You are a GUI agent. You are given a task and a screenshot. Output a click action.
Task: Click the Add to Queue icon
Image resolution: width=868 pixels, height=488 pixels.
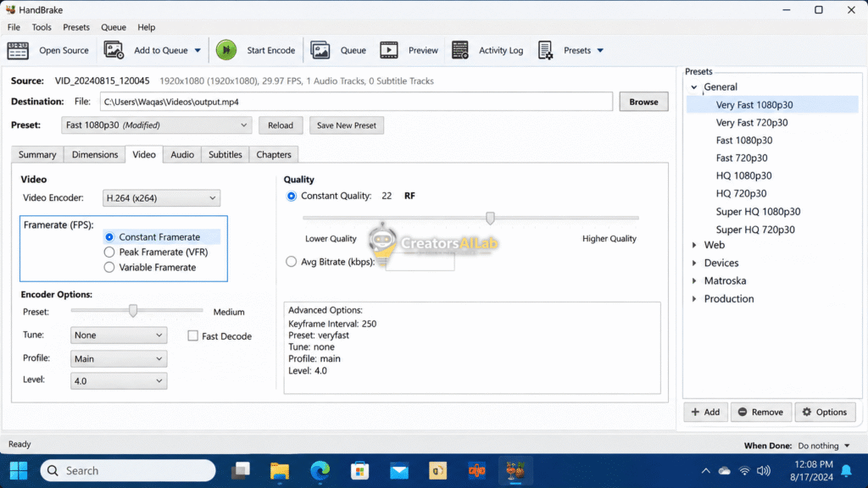coord(114,50)
